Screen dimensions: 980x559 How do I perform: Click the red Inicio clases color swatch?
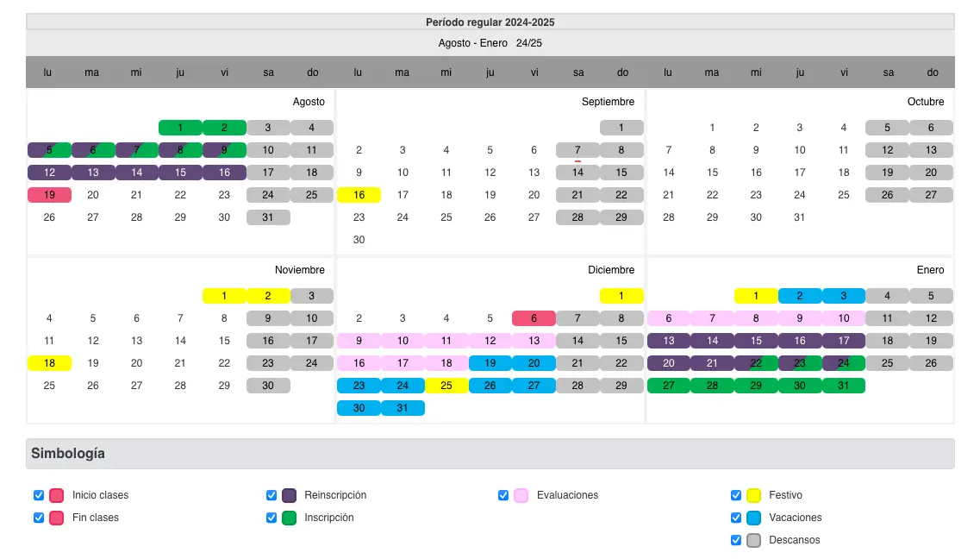56,496
